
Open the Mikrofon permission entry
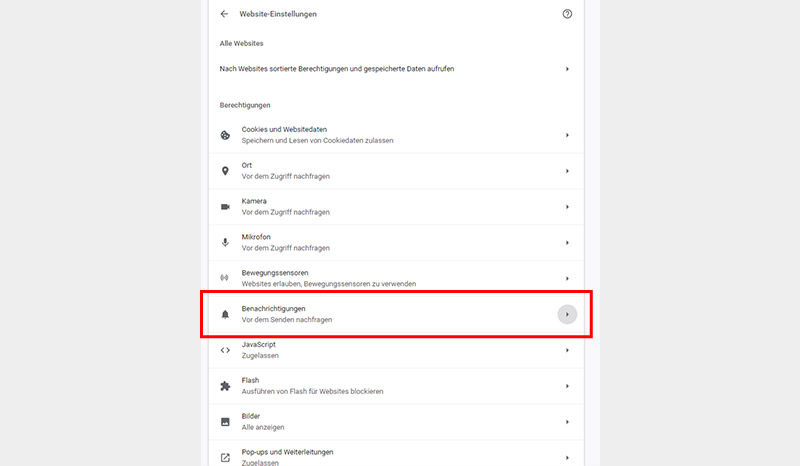coord(396,242)
